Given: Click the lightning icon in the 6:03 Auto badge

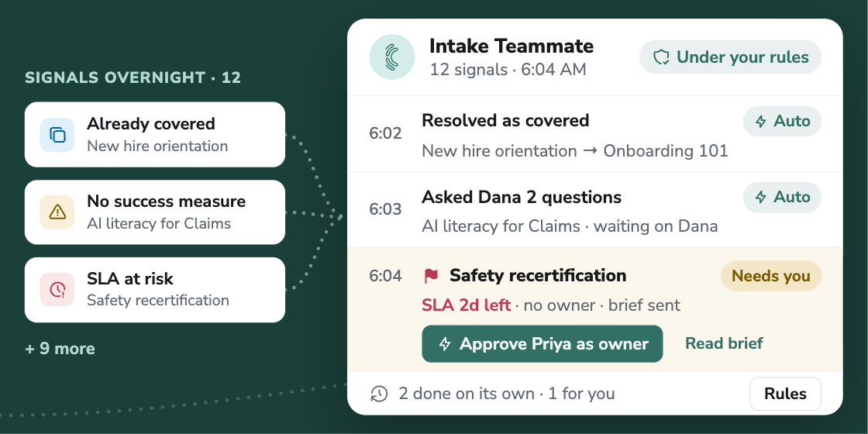Looking at the screenshot, I should tap(761, 198).
